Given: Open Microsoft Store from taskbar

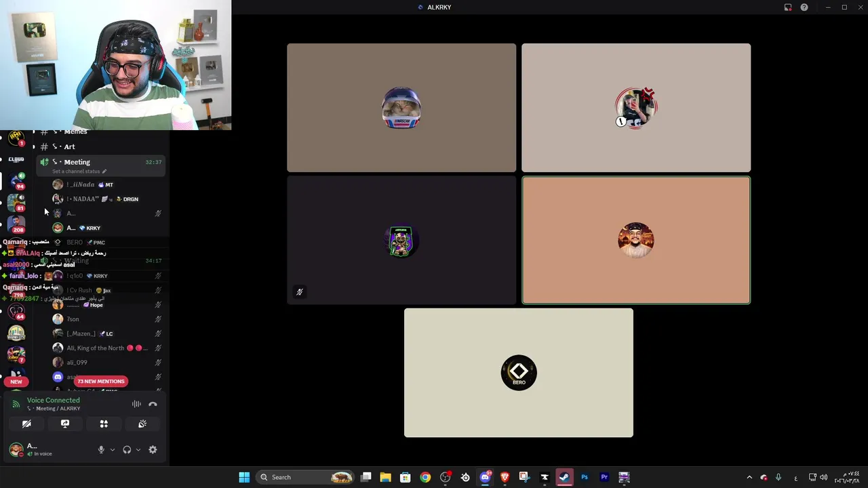Looking at the screenshot, I should pyautogui.click(x=406, y=477).
